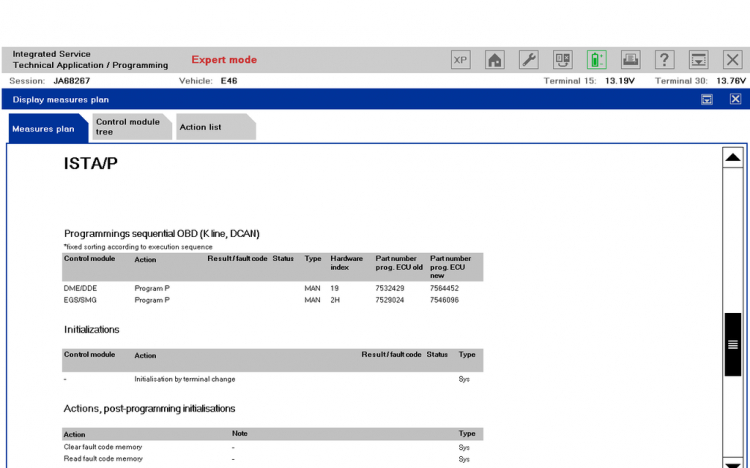Click the scroll down arrow button
The height and width of the screenshot is (468, 750).
click(x=732, y=463)
